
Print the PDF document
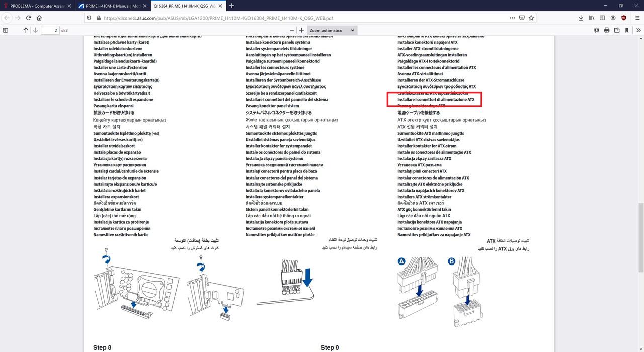click(x=607, y=30)
